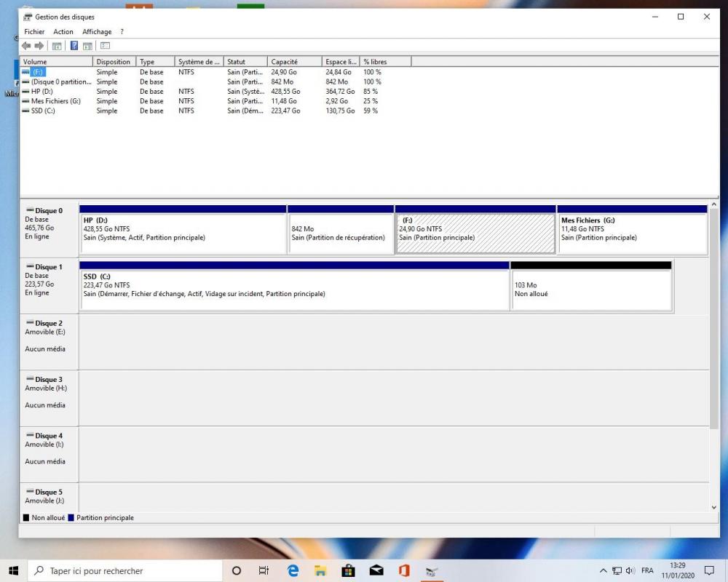Click the SSD (C:) drive icon in list
This screenshot has width=728, height=582.
pos(26,111)
